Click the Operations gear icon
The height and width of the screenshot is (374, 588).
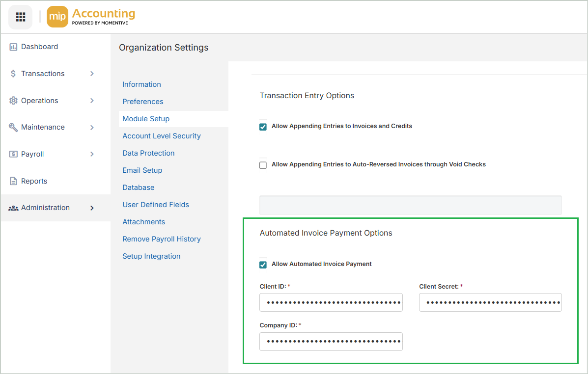(13, 101)
